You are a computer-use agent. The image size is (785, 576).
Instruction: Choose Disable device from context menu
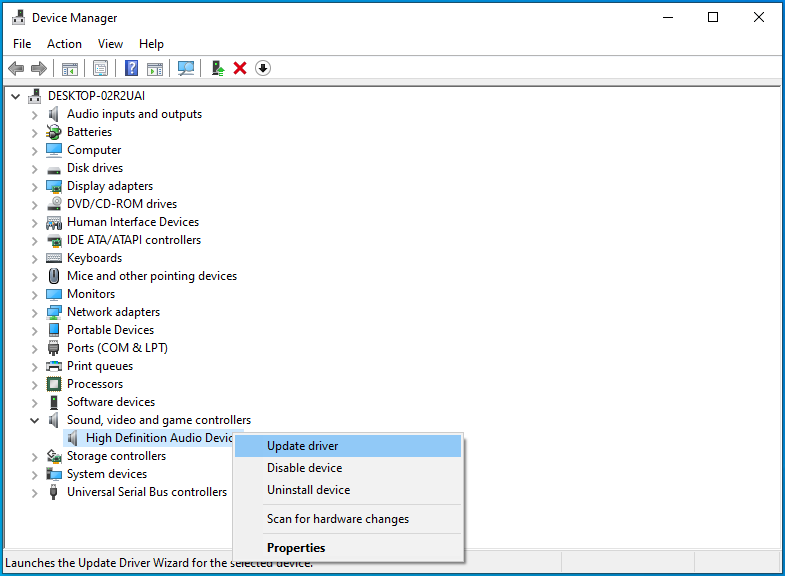click(348, 468)
